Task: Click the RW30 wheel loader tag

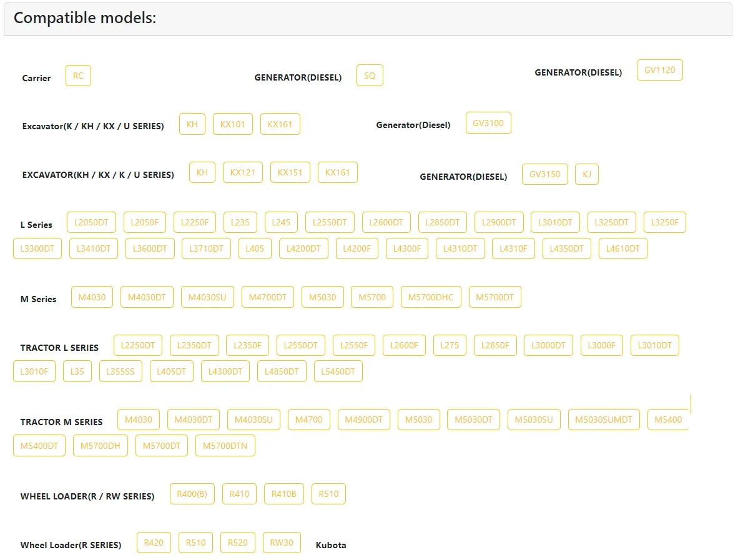Action: click(x=282, y=543)
